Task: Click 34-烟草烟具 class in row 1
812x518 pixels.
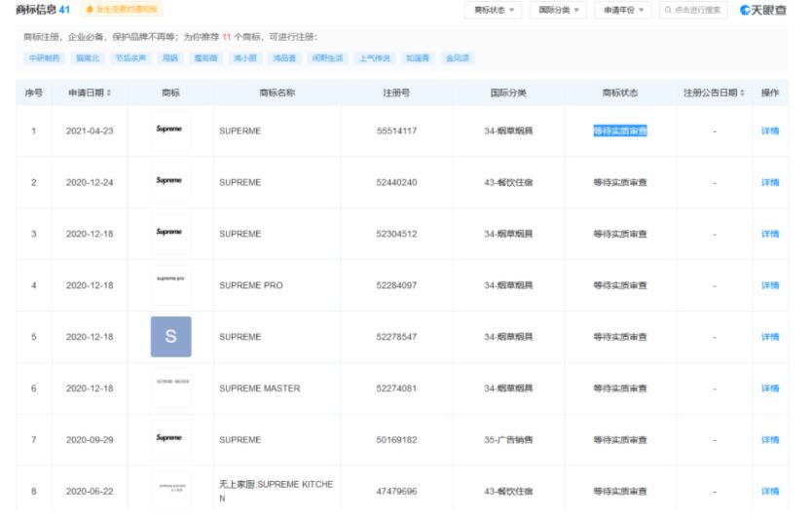Action: tap(508, 131)
